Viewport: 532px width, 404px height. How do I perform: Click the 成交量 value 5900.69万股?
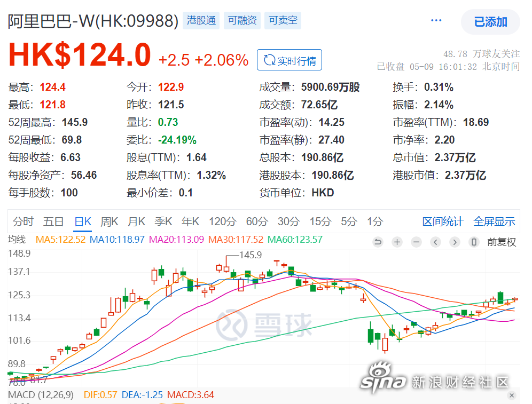tap(331, 87)
